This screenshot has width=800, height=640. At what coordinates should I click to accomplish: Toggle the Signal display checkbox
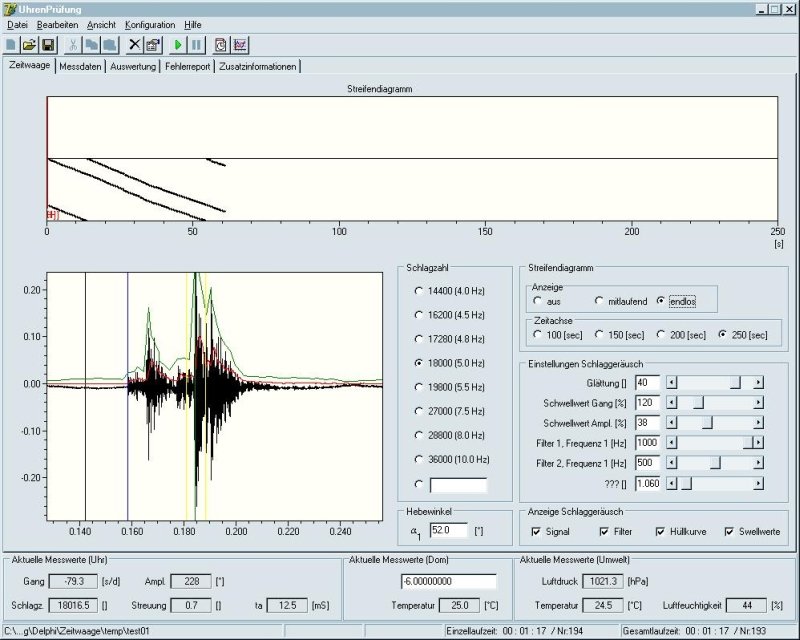point(537,531)
